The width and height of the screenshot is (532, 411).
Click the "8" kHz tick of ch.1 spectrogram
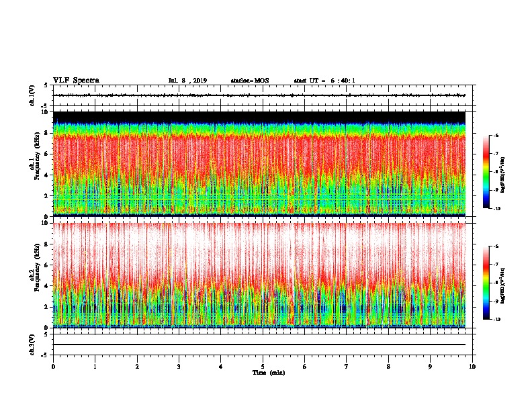tap(46, 133)
